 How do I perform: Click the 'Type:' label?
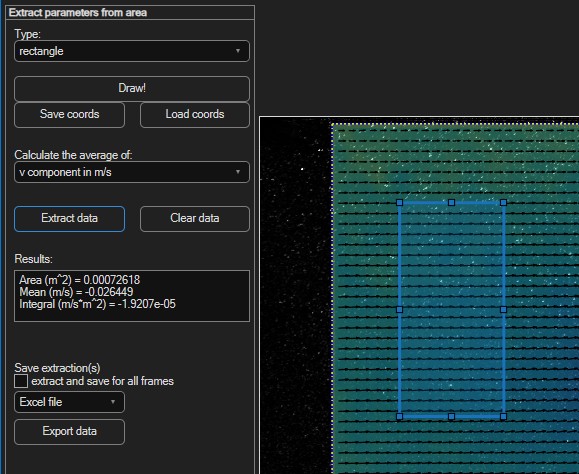point(28,34)
